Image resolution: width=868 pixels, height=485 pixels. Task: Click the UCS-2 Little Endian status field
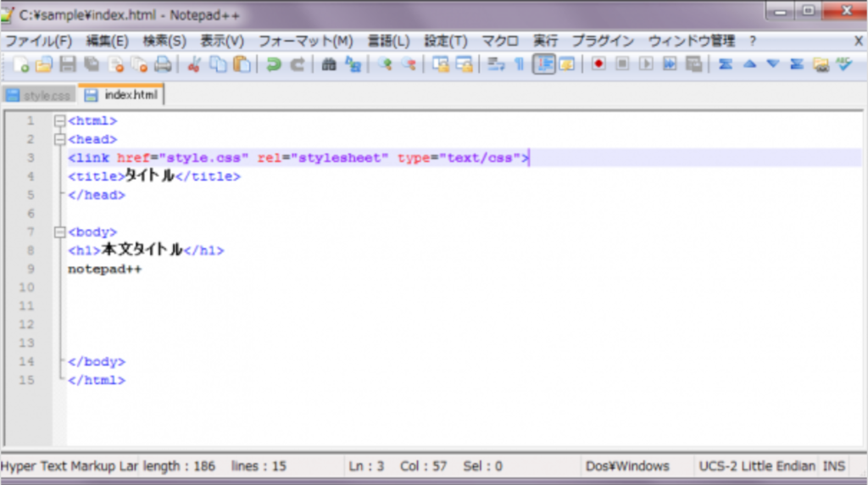[757, 466]
